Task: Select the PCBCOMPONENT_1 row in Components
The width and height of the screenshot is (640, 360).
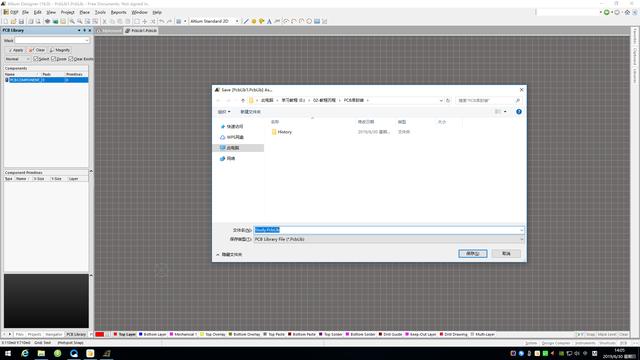Action: (x=46, y=80)
